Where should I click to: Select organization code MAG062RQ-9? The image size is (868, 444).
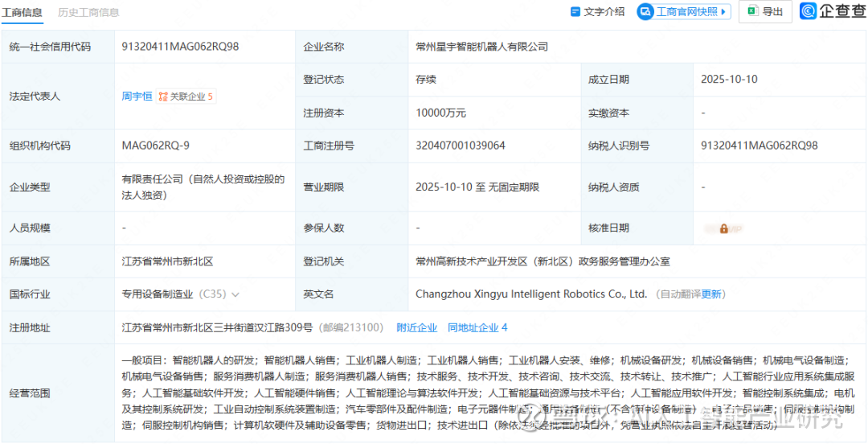click(156, 146)
